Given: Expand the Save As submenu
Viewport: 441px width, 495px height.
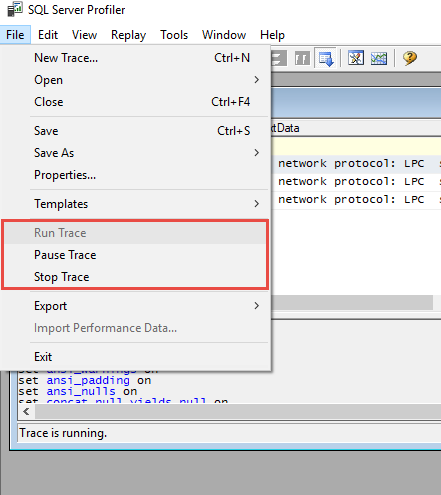Looking at the screenshot, I should pos(136,153).
